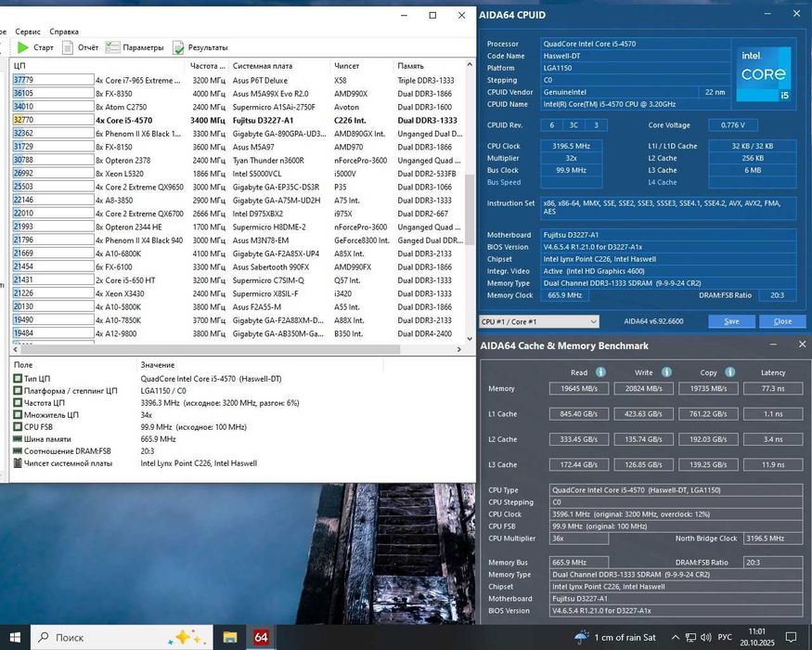Image resolution: width=812 pixels, height=650 pixels.
Task: Click the Старт toolbar label
Action: click(44, 47)
